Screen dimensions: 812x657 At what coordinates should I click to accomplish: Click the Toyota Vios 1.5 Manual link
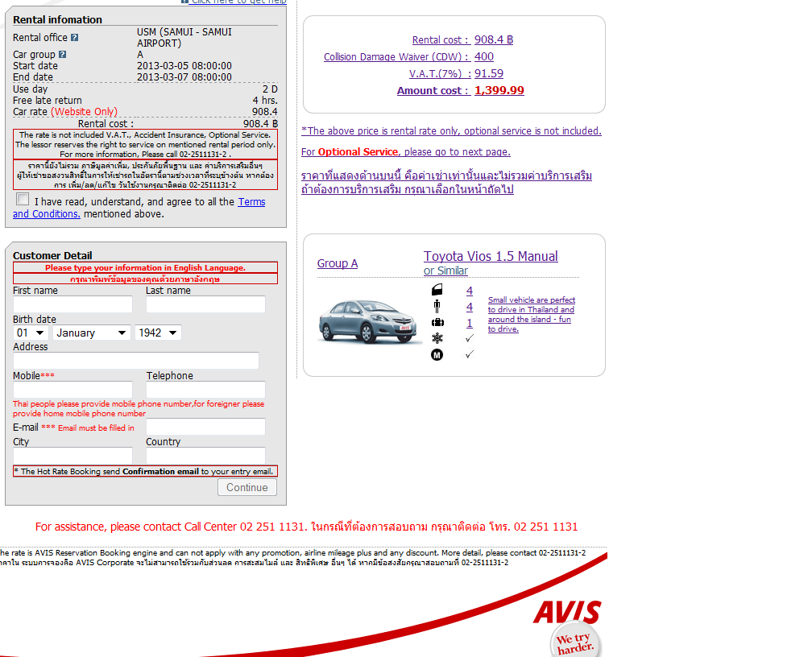point(491,256)
